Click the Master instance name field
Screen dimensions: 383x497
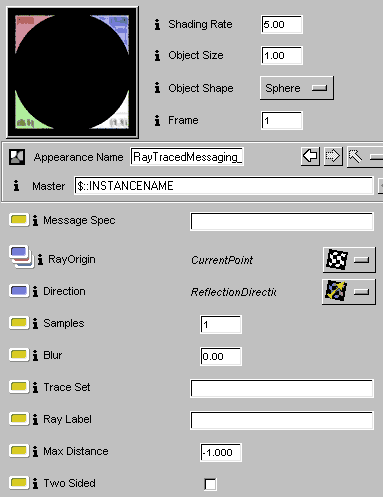[x=224, y=186]
